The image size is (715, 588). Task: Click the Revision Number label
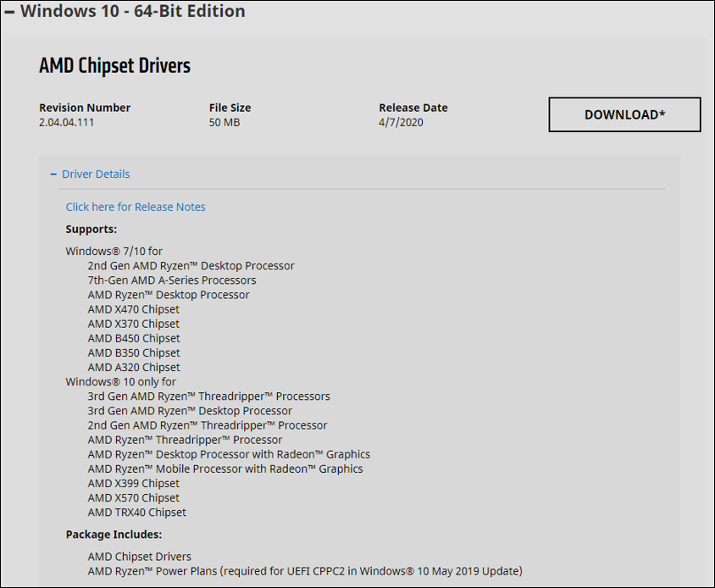[85, 108]
